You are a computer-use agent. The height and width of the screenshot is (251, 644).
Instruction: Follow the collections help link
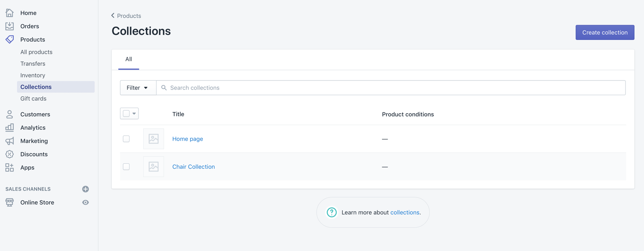pyautogui.click(x=405, y=212)
